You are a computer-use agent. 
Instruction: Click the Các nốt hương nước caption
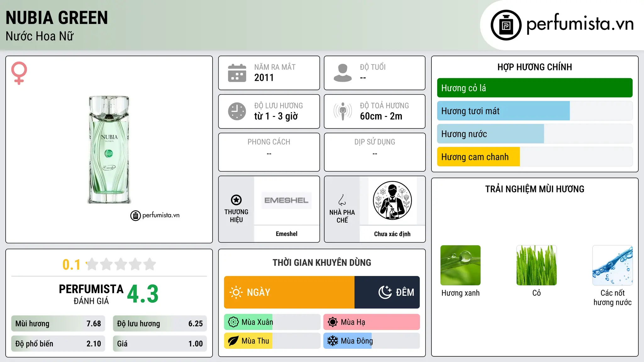613,298
